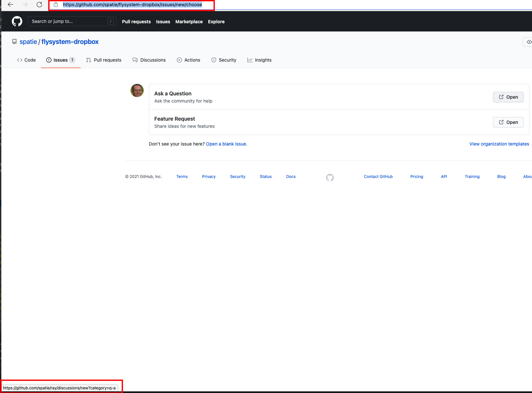The width and height of the screenshot is (532, 393).
Task: Click the user avatar thumbnail
Action: pos(137,90)
